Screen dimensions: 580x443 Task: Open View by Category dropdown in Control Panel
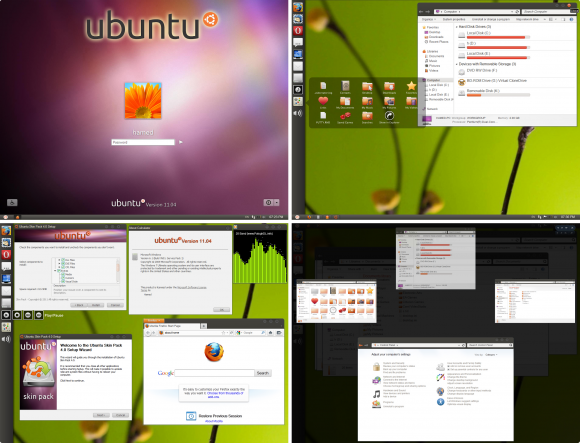coord(491,355)
